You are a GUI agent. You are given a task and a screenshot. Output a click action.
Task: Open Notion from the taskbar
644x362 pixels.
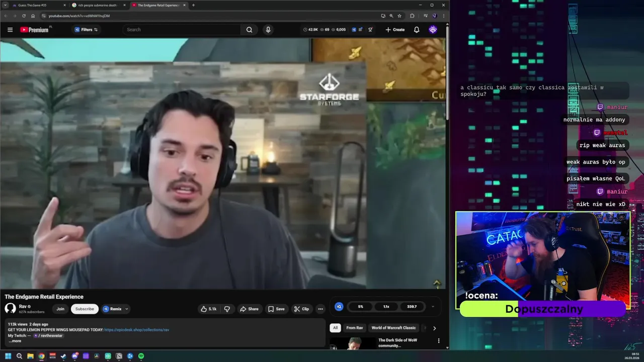(x=119, y=356)
